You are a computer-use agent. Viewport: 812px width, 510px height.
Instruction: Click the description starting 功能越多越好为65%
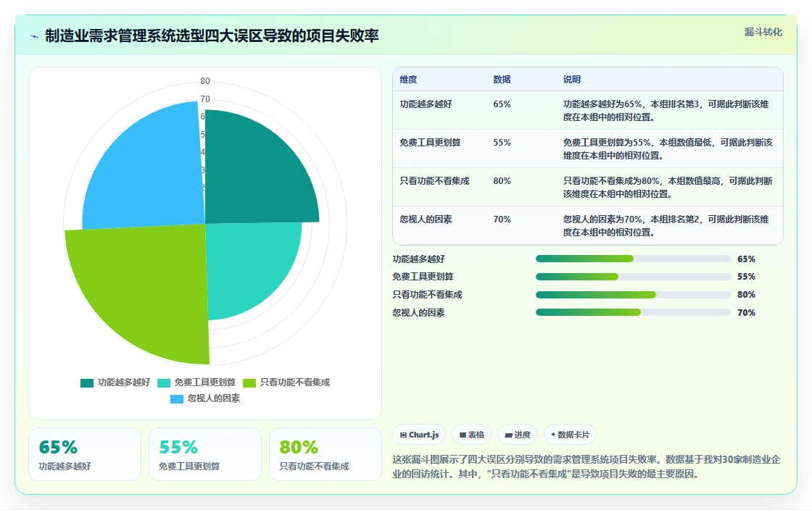[x=666, y=110]
